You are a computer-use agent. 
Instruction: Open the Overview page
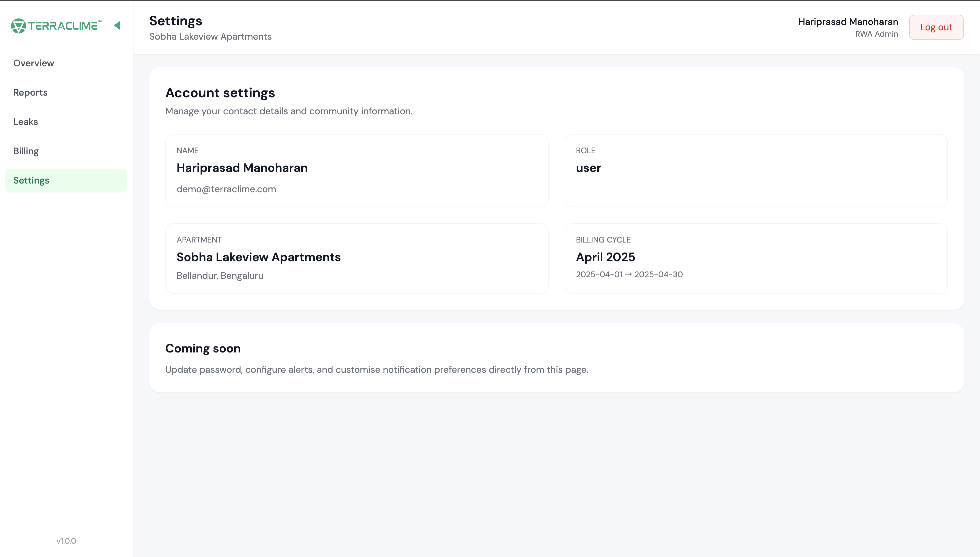coord(66,63)
